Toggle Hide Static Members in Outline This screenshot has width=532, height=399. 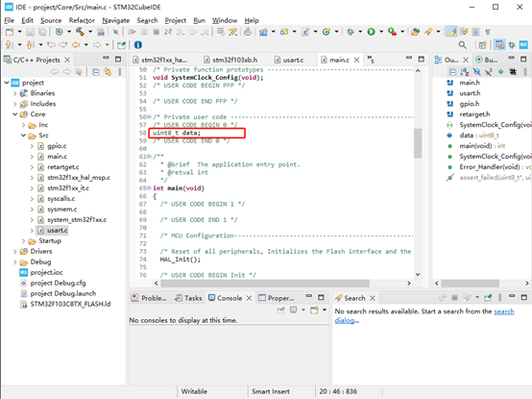point(489,72)
